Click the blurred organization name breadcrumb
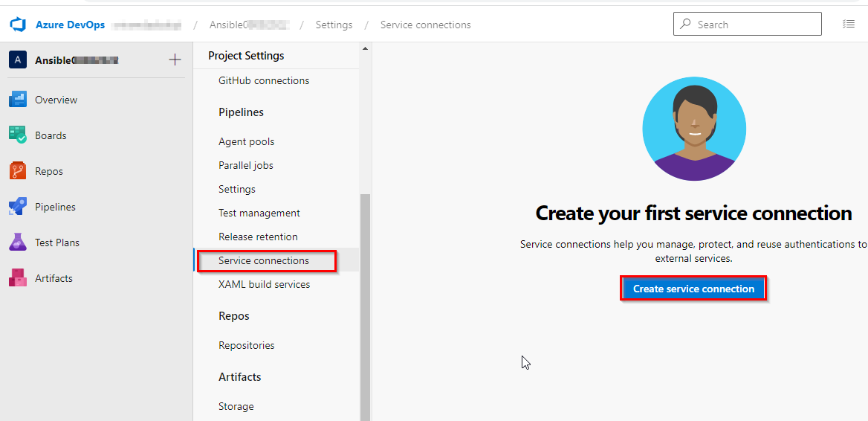Screen dimensions: 868x421 coord(146,25)
